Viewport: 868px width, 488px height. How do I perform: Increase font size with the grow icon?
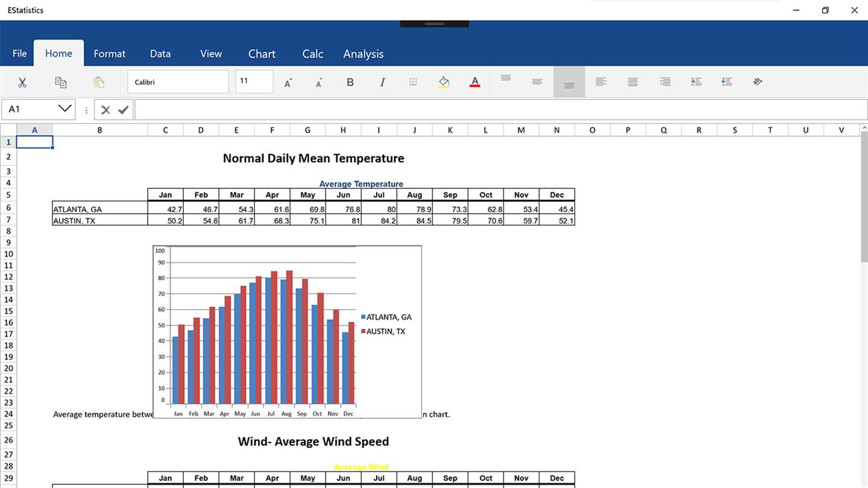(288, 82)
